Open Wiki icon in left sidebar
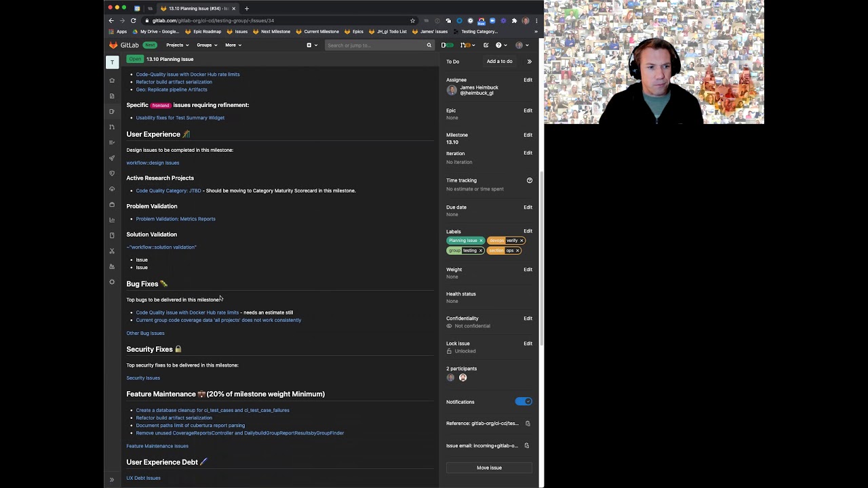Viewport: 868px width, 488px height. click(112, 235)
